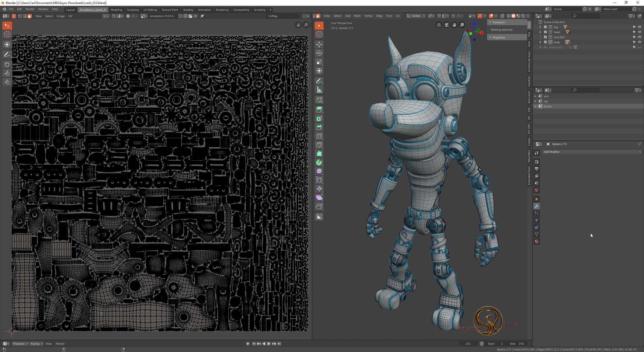Click the Play animation button
The height and width of the screenshot is (352, 644).
269,344
